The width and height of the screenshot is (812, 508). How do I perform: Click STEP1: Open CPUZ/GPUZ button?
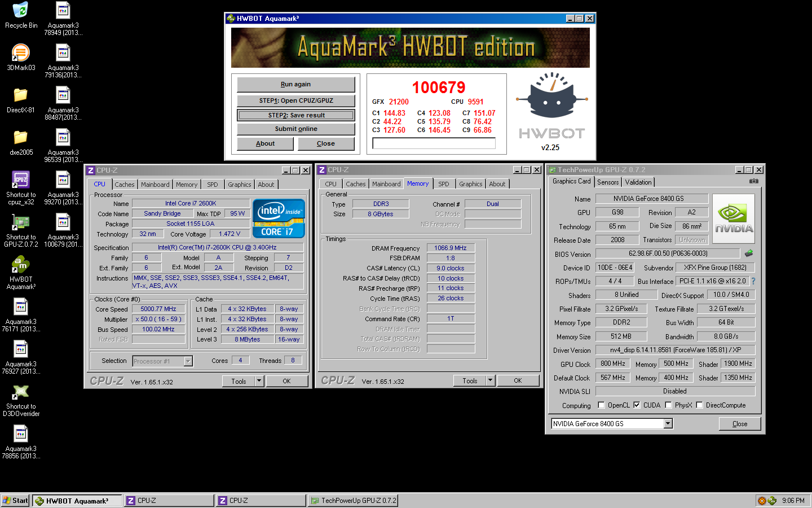coord(296,100)
